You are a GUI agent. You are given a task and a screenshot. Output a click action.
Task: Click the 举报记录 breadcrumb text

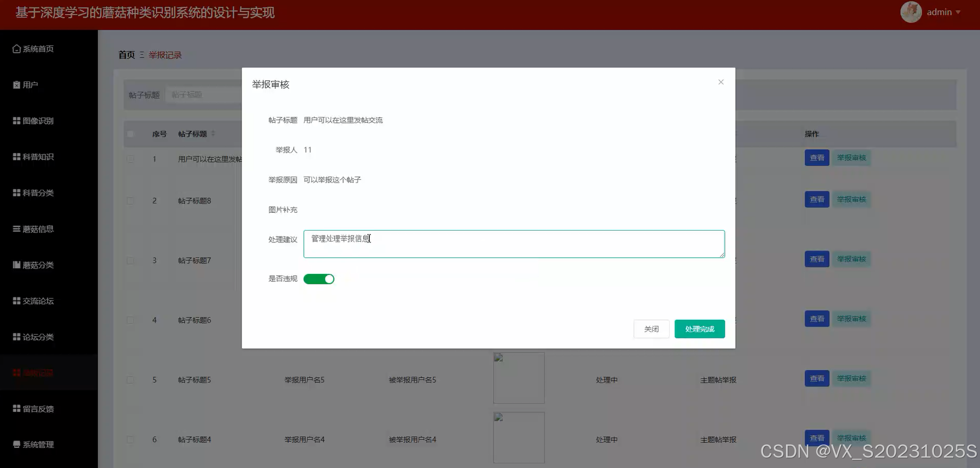pyautogui.click(x=165, y=55)
